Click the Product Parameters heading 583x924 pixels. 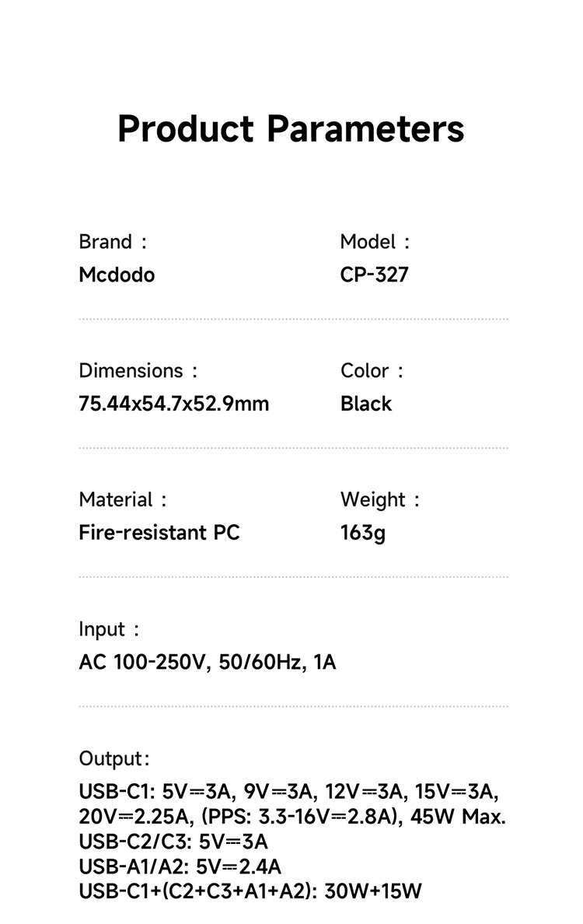click(291, 128)
